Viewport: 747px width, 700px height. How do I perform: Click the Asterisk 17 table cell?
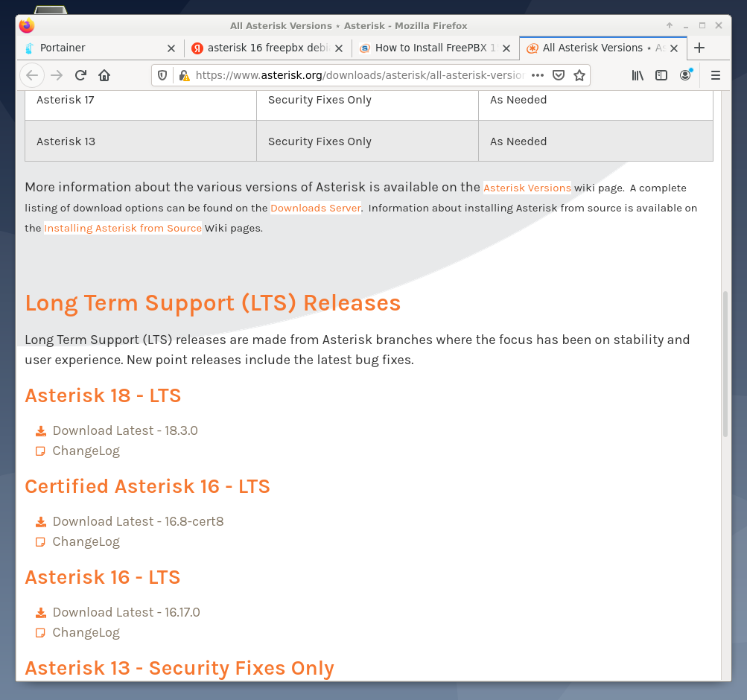pyautogui.click(x=141, y=105)
